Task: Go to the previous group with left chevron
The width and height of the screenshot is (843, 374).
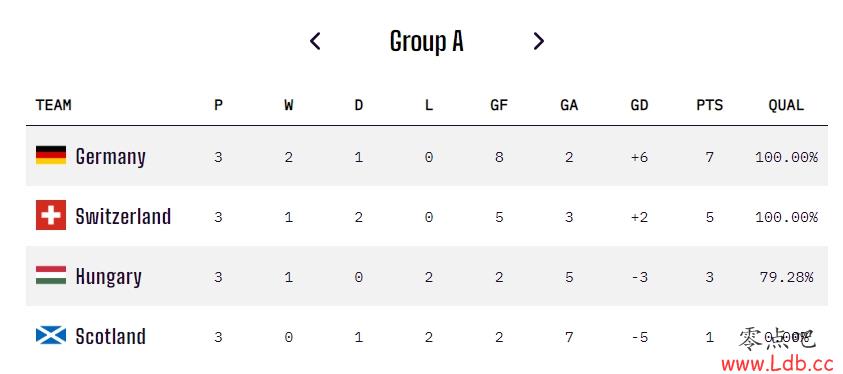Action: 315,41
